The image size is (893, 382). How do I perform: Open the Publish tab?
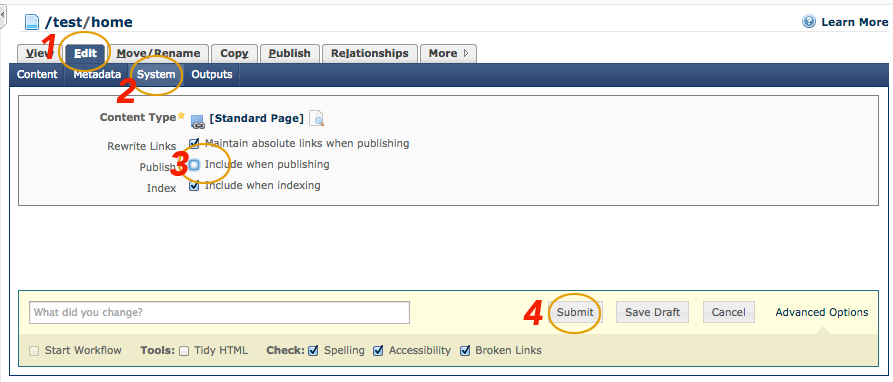pos(289,54)
